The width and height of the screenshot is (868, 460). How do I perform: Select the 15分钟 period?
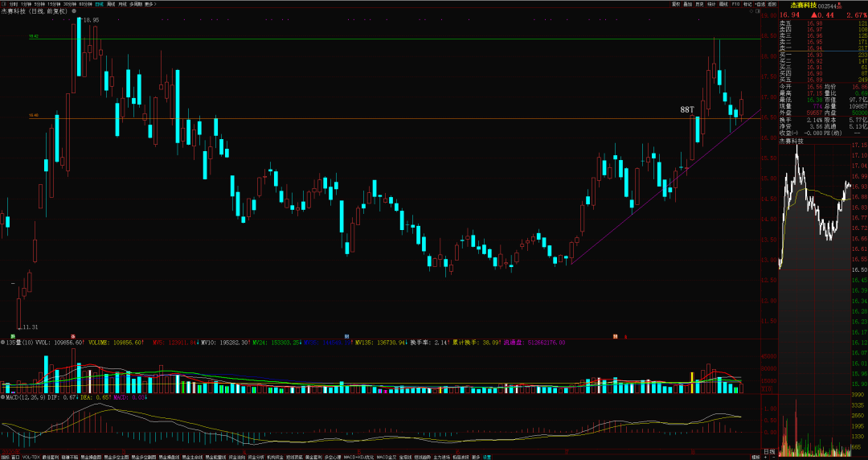coord(54,4)
